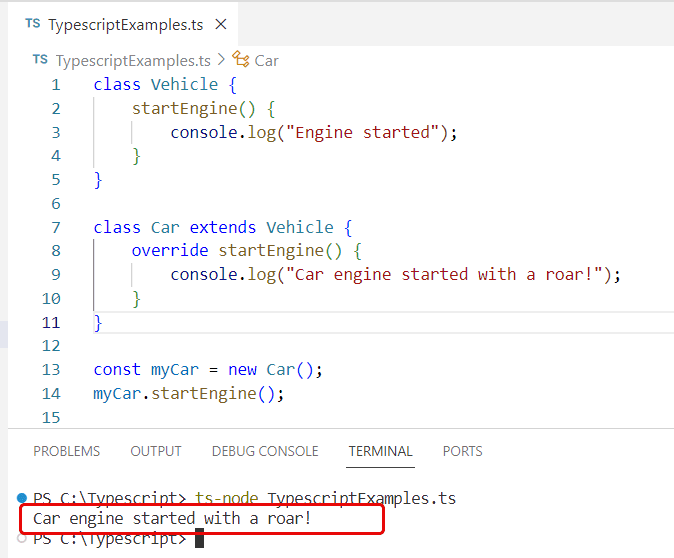This screenshot has height=558, width=674.
Task: Click the Car label in the breadcrumb
Action: point(267,61)
